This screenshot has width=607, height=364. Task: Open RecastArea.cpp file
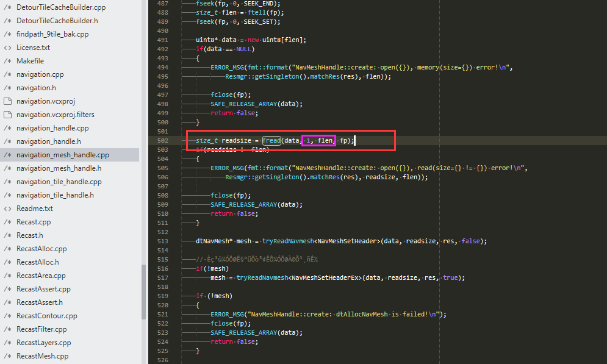click(41, 276)
